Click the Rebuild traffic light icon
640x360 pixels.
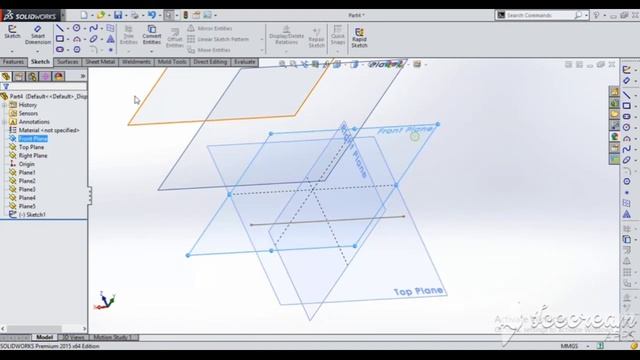[185, 15]
